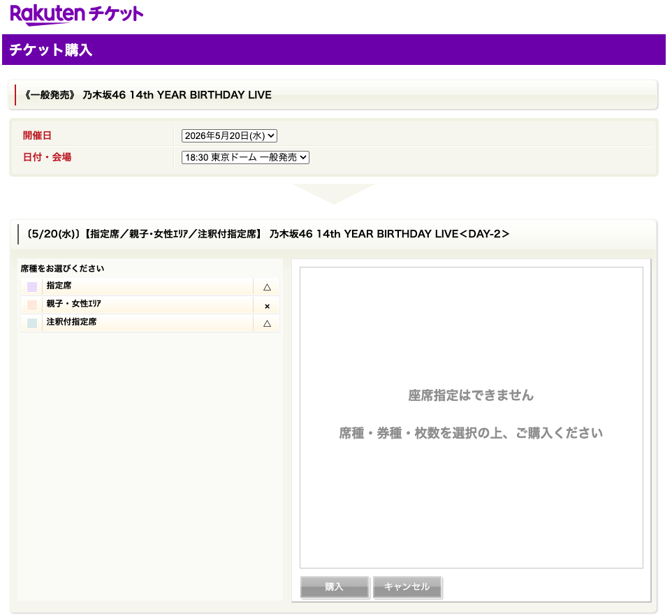This screenshot has height=616, width=672.
Task: Click the purple 指定席 color swatch
Action: pyautogui.click(x=32, y=286)
